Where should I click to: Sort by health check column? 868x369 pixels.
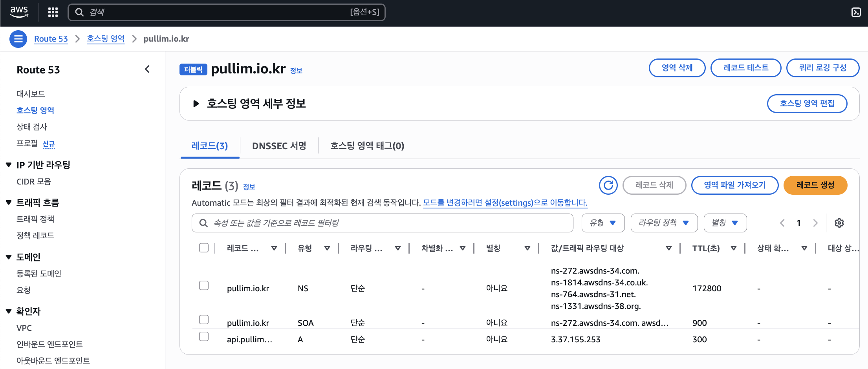[804, 248]
